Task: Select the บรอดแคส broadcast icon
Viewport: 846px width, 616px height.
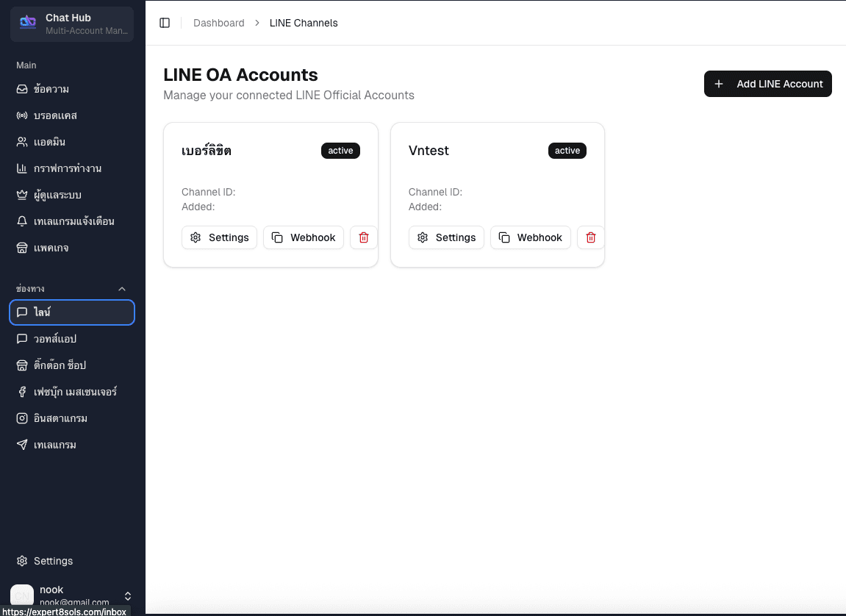Action: pos(22,115)
